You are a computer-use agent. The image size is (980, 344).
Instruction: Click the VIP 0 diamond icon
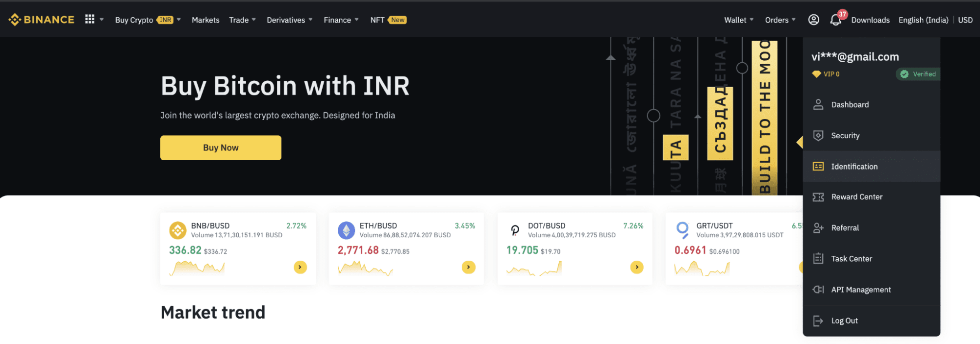pos(816,74)
